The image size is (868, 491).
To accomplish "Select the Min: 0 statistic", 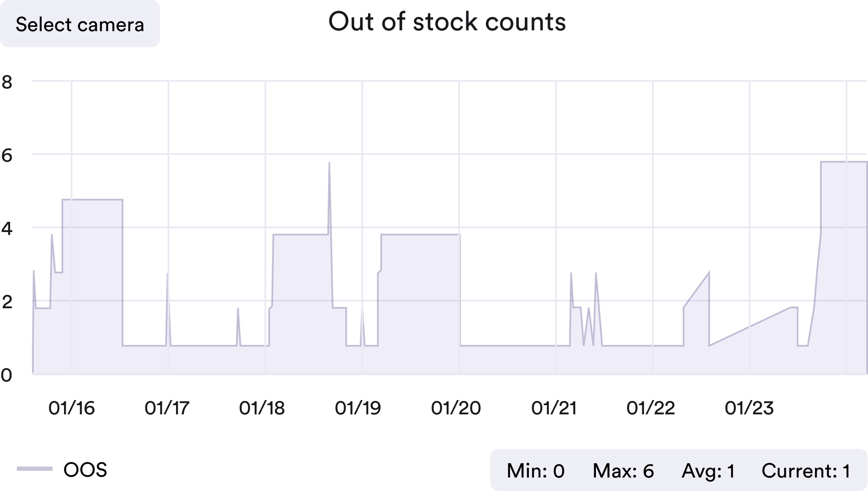I will pos(535,471).
